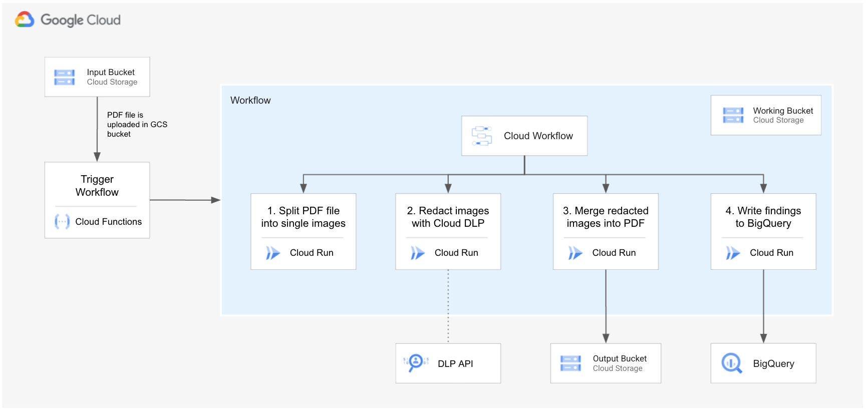The image size is (868, 413).
Task: Click the 'Redact images with Cloud DLP' text
Action: (x=448, y=217)
